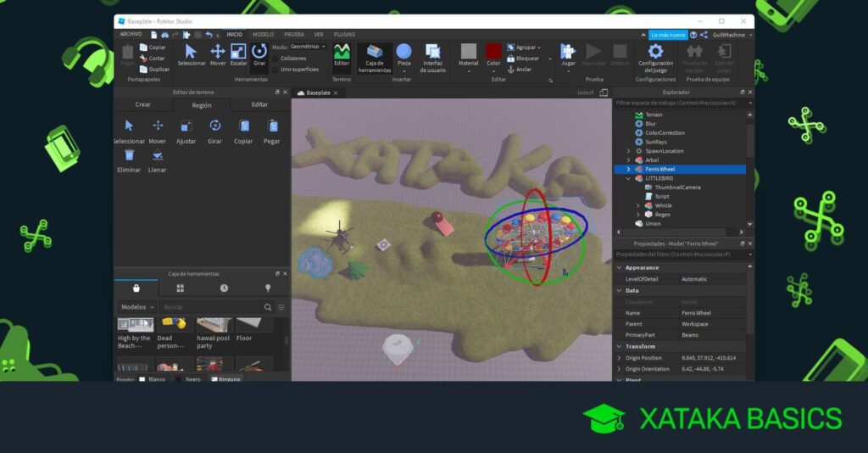The image size is (868, 453).
Task: Collapse the LITTLEBIRD tree node
Action: click(628, 178)
